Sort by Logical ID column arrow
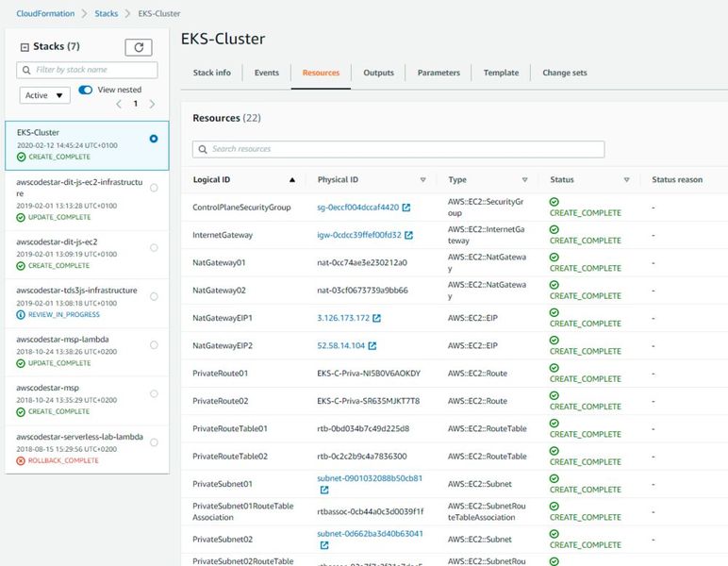The height and width of the screenshot is (566, 728). pyautogui.click(x=292, y=180)
